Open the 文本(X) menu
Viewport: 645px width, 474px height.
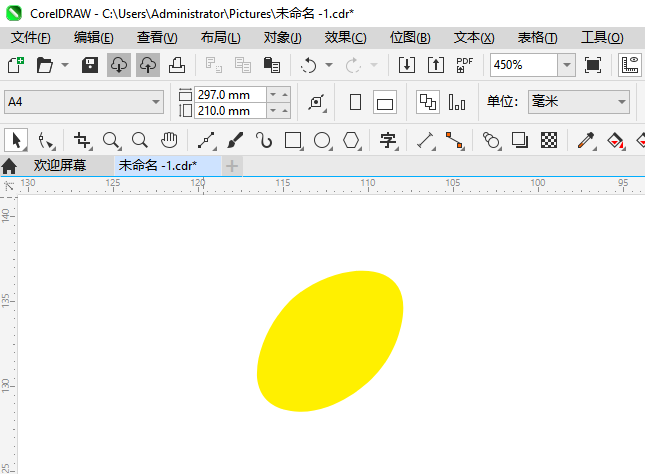pyautogui.click(x=474, y=37)
